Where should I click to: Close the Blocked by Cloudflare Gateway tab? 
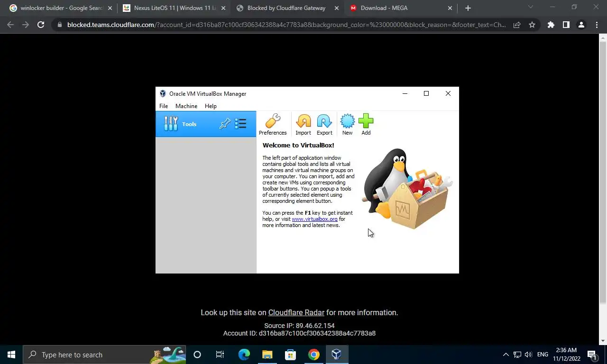[337, 8]
